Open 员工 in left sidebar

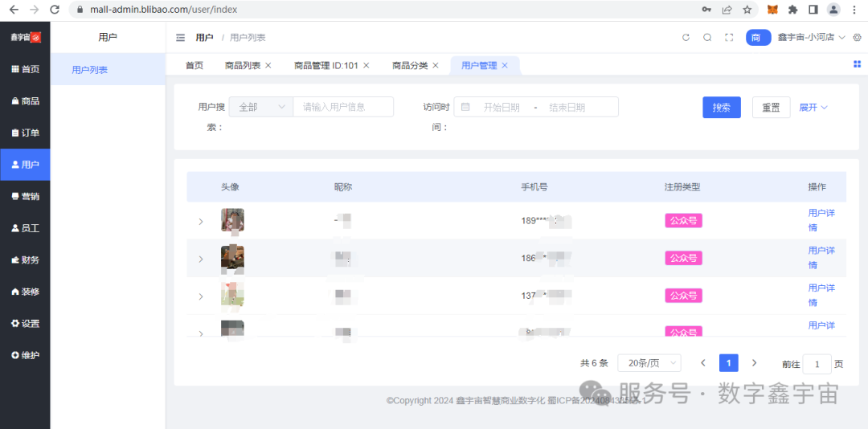click(25, 228)
